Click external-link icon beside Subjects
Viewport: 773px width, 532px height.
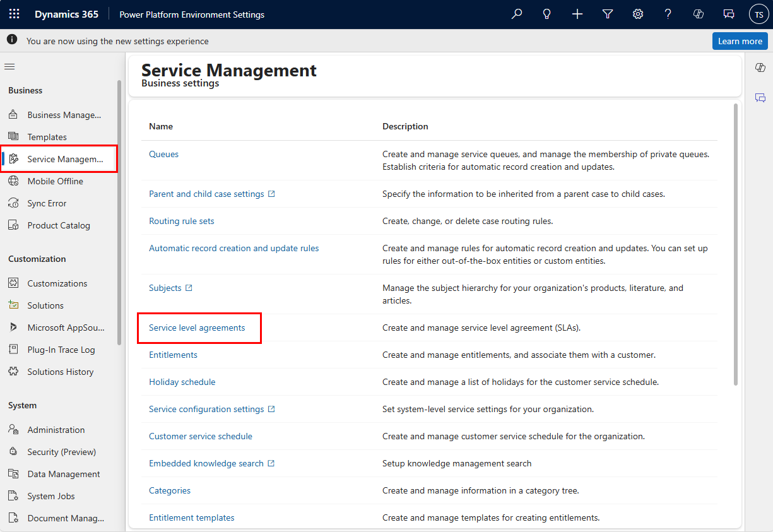189,288
